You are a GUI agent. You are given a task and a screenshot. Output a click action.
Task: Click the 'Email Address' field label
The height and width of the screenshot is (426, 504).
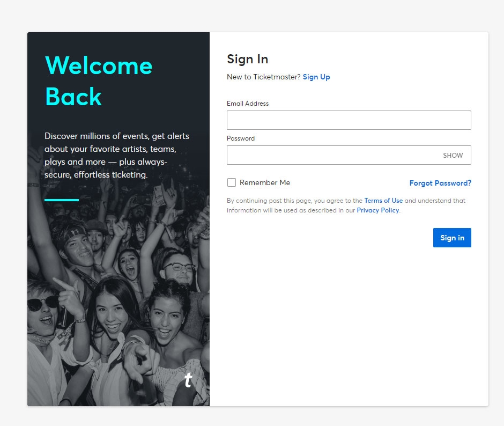click(248, 104)
